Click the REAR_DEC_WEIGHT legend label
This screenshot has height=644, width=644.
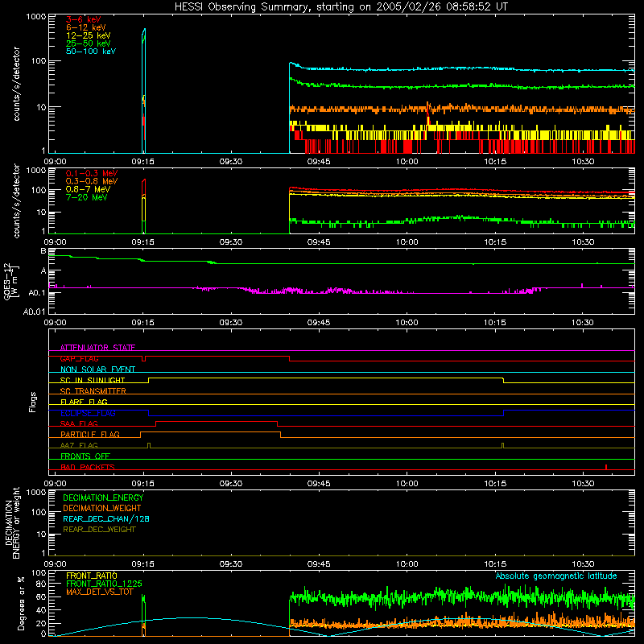(x=99, y=530)
